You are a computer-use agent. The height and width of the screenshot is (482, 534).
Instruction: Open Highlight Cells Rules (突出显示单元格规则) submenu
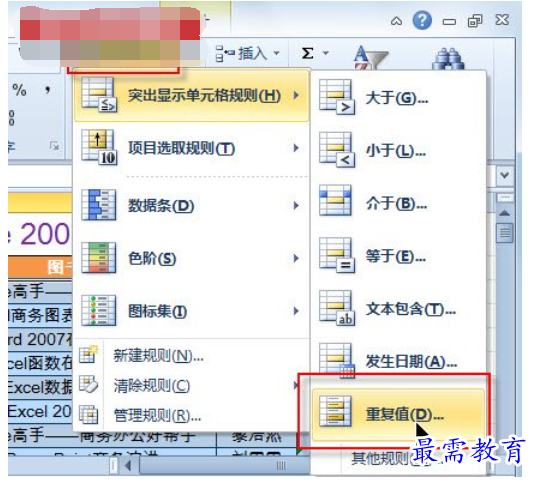(x=191, y=95)
